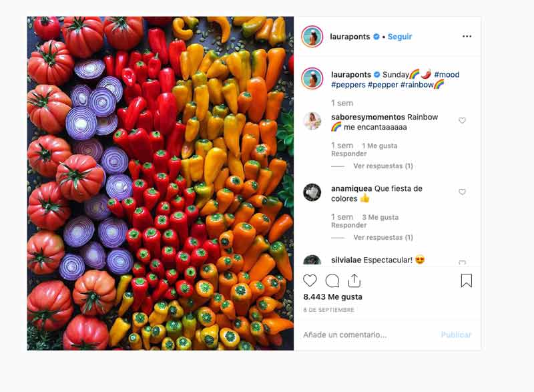Click the rainbow peppers photo
The height and width of the screenshot is (392, 534).
[160, 183]
